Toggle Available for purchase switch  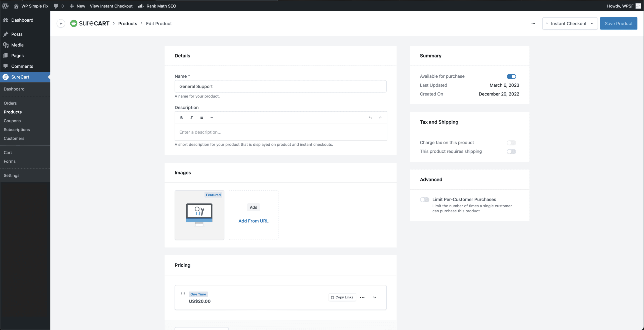click(511, 76)
